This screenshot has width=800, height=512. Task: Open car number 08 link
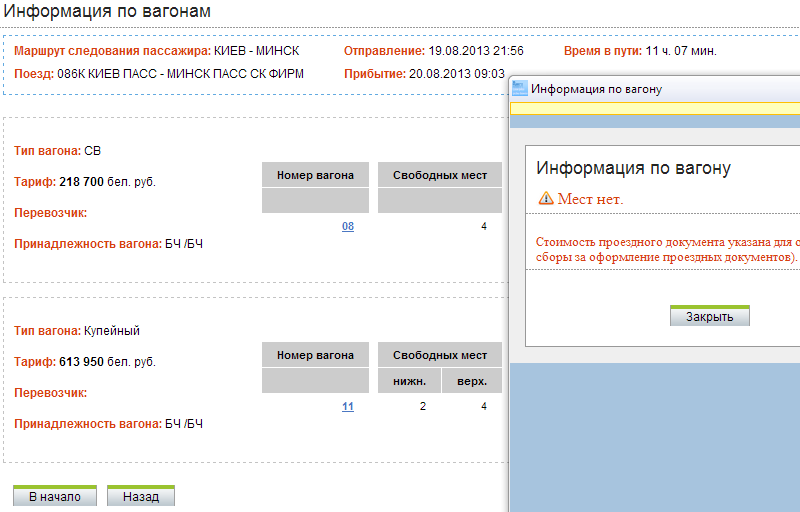coord(348,227)
